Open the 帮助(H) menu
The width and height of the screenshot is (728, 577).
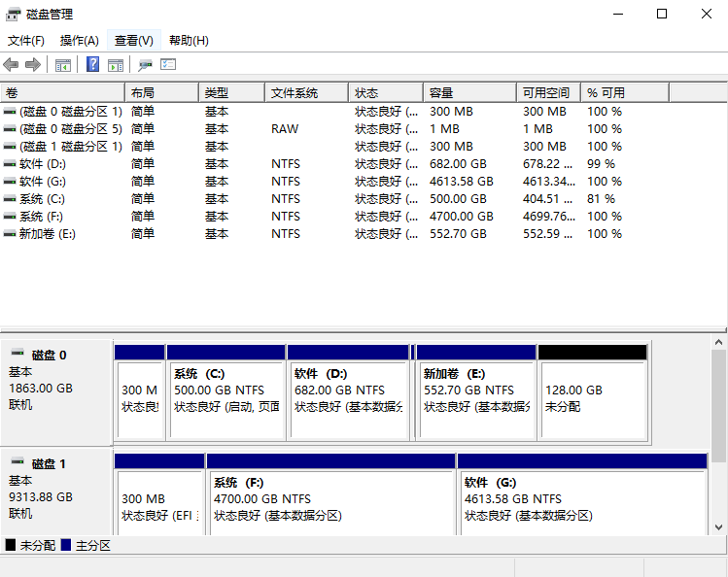(x=189, y=41)
